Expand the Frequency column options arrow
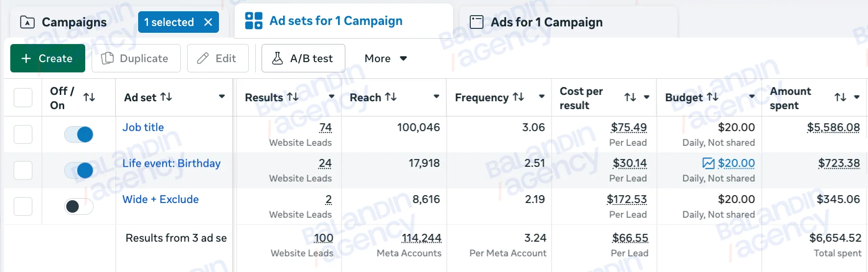This screenshot has width=868, height=272. click(542, 97)
